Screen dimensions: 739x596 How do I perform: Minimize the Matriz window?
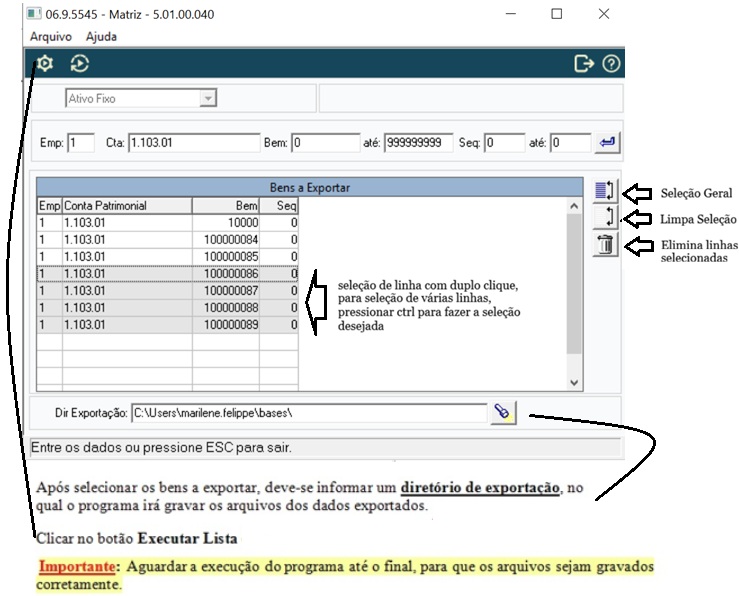511,14
